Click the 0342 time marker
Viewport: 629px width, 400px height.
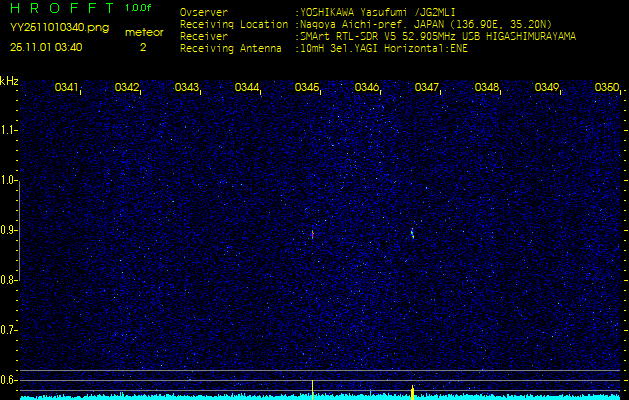127,87
